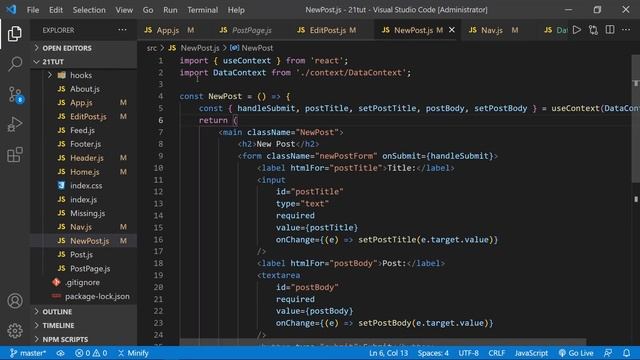The height and width of the screenshot is (360, 640).
Task: Open the Selection menu
Action: coord(89,10)
